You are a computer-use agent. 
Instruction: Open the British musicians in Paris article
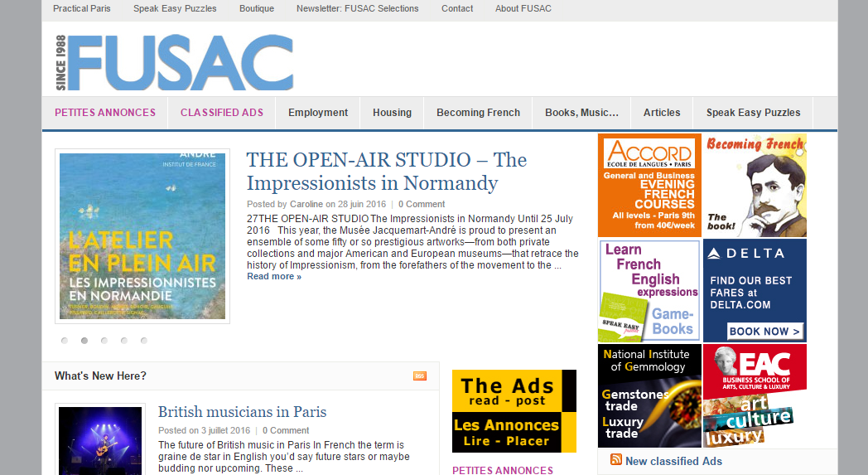coord(242,412)
